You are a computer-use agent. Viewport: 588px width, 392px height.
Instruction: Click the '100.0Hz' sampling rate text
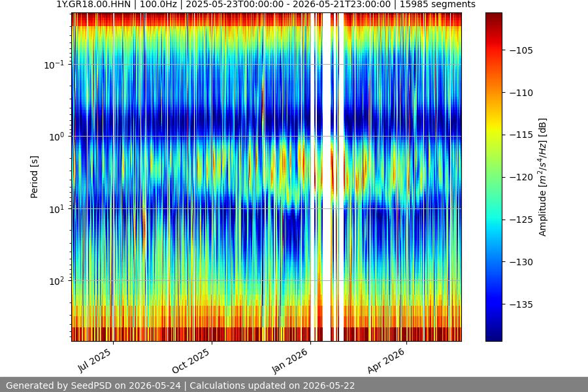pos(158,5)
